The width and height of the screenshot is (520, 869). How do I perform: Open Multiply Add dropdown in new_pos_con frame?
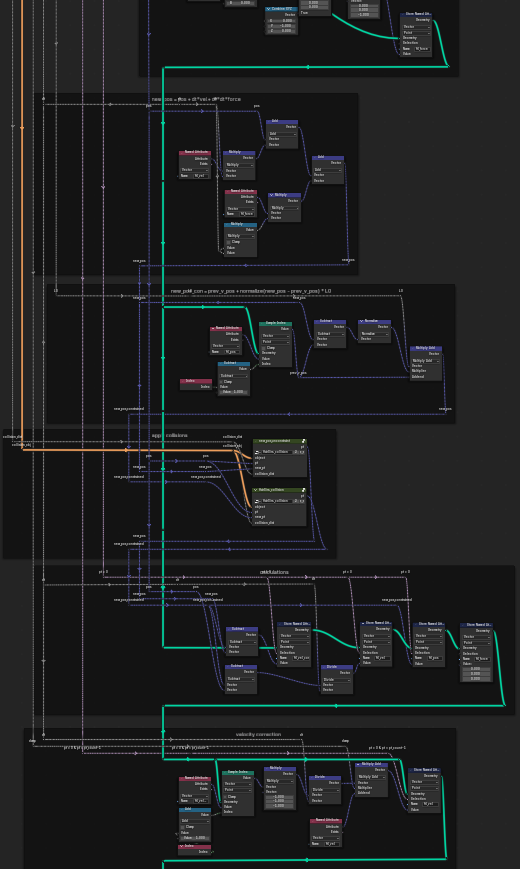pos(426,361)
